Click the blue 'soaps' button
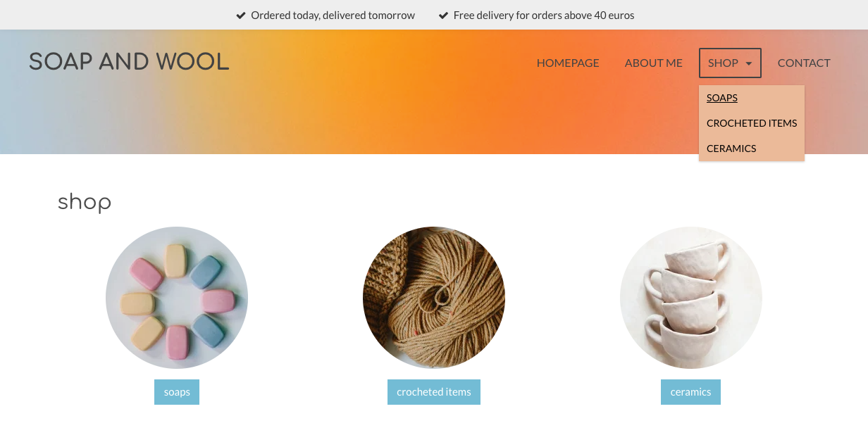 pyautogui.click(x=177, y=392)
